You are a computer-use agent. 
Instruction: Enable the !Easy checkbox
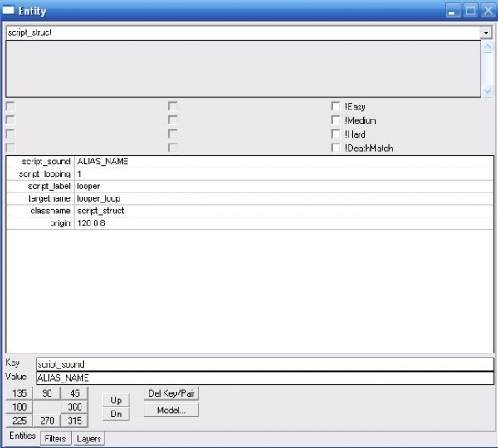coord(335,107)
